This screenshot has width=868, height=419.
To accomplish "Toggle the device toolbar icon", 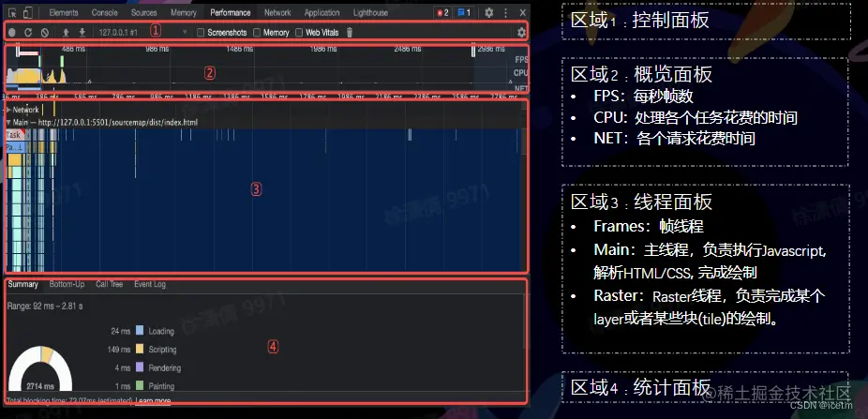I will tap(28, 12).
